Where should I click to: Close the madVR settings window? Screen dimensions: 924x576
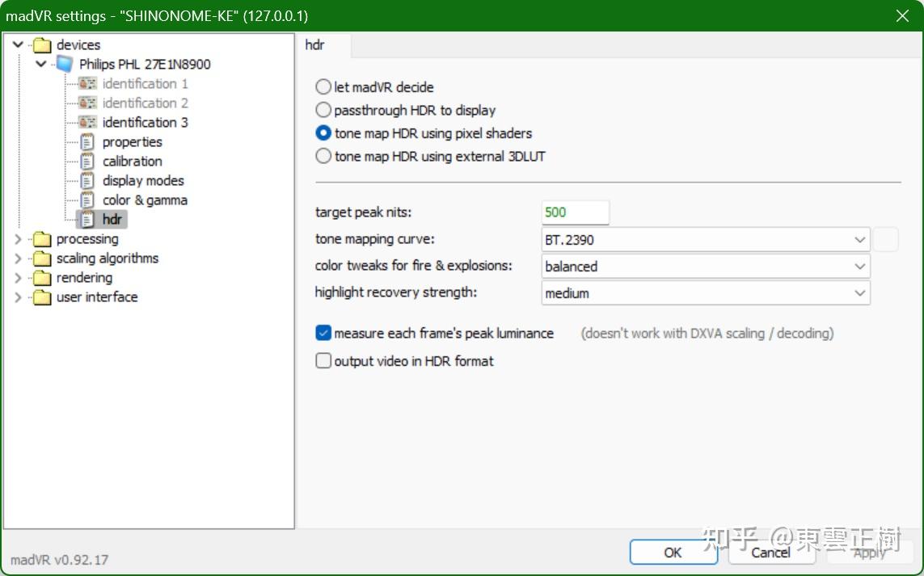pos(902,16)
